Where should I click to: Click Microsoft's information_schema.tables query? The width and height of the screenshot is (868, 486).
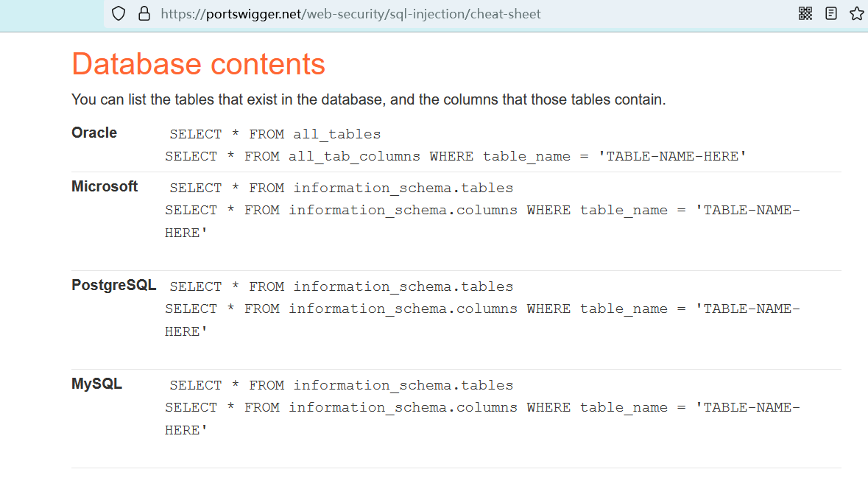(x=341, y=188)
